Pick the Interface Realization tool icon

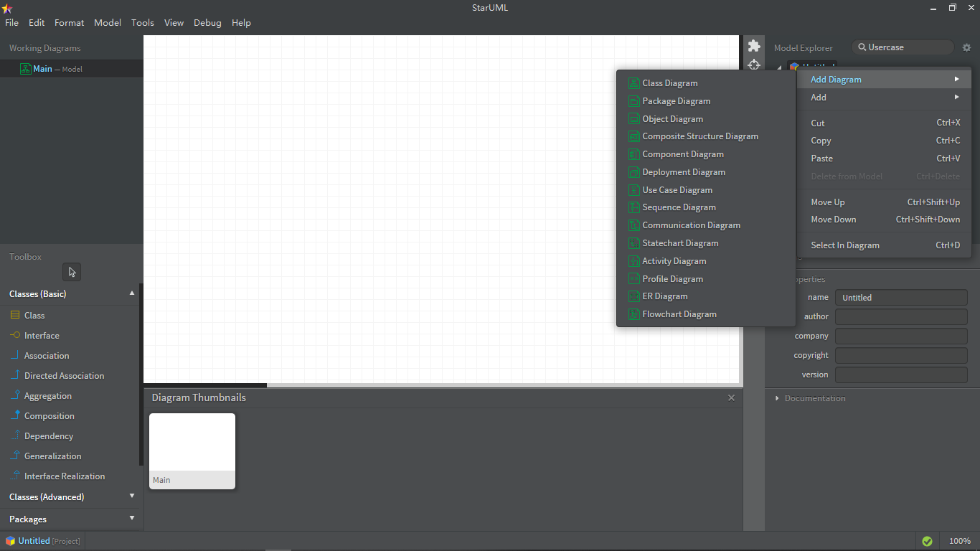click(x=15, y=476)
